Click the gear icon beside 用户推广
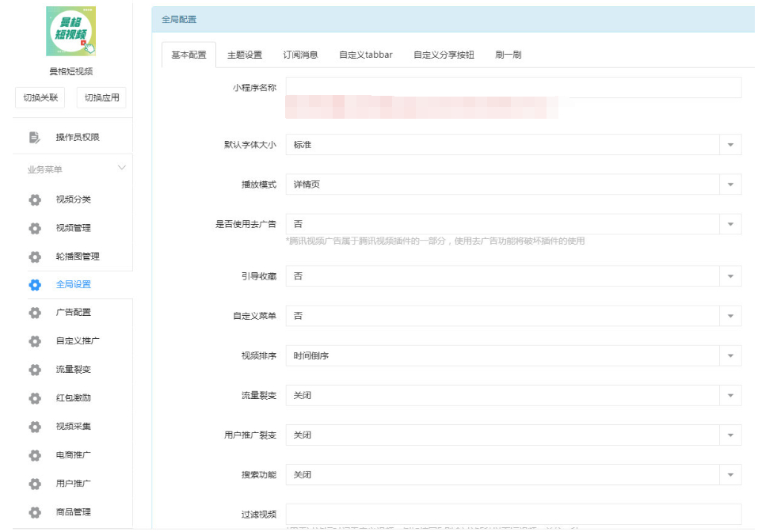This screenshot has height=532, width=758. tap(35, 484)
